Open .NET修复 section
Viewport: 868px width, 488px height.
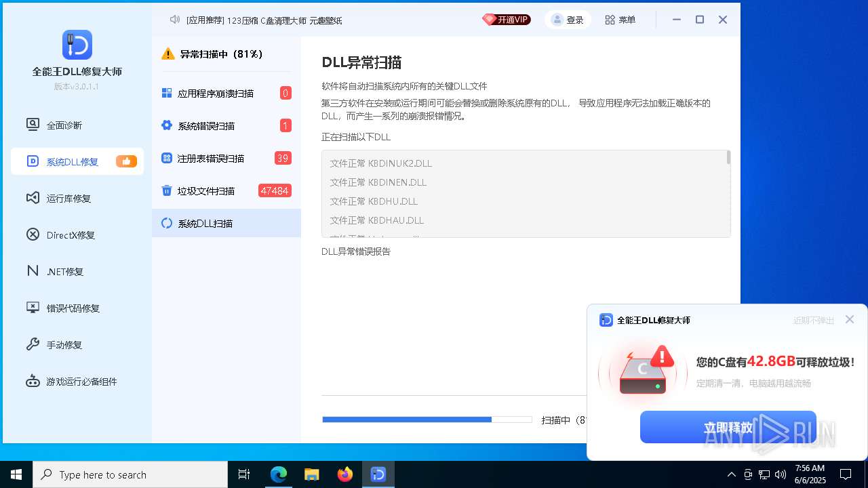point(77,271)
